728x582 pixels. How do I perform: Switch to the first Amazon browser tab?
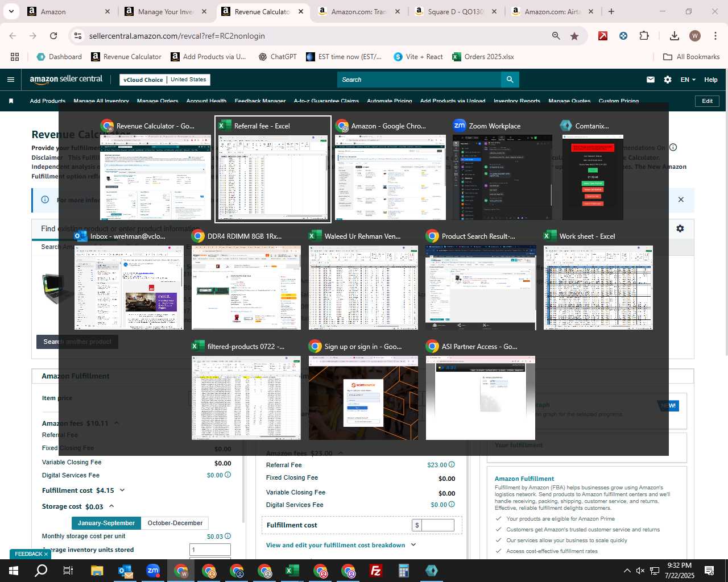[x=69, y=11]
